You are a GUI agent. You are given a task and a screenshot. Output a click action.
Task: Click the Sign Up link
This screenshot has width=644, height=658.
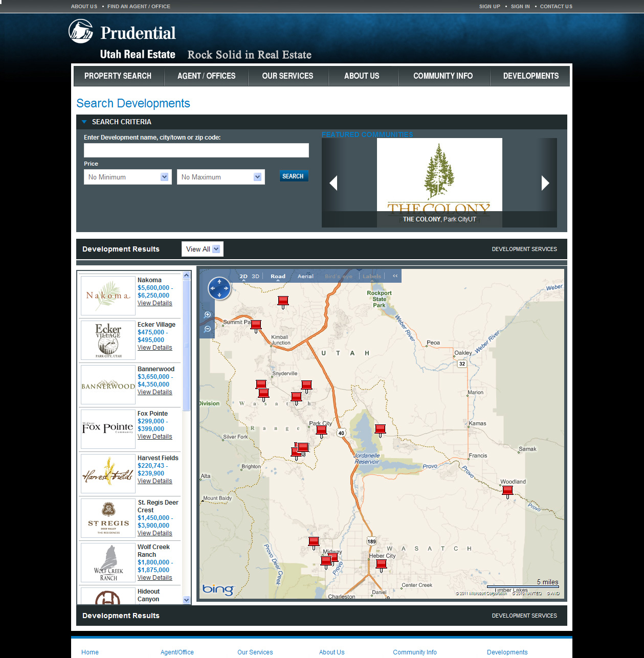pos(490,7)
